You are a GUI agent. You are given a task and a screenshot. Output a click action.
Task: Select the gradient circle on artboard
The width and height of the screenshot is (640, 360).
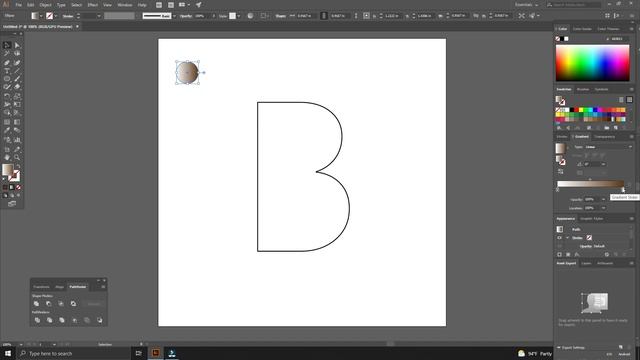tap(187, 73)
